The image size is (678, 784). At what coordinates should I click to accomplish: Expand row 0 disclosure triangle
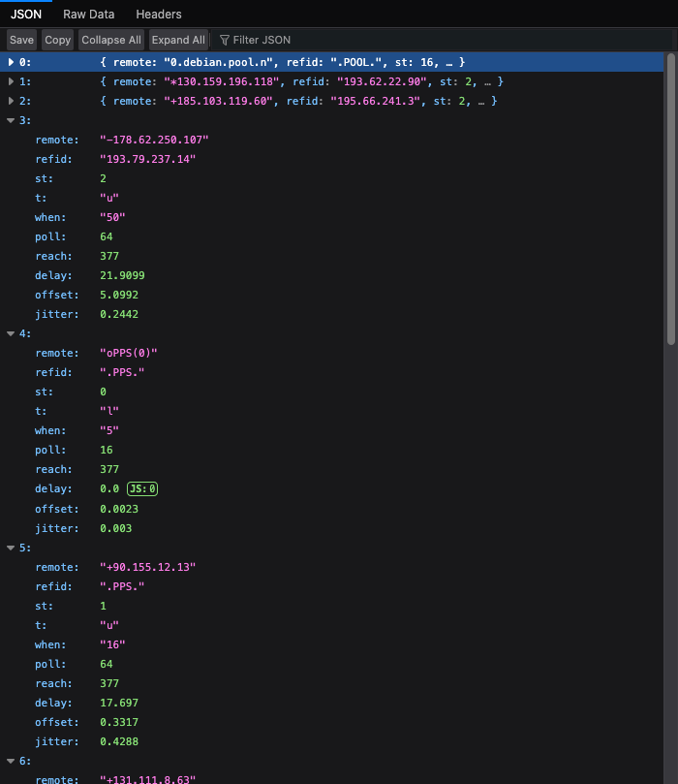click(x=11, y=62)
